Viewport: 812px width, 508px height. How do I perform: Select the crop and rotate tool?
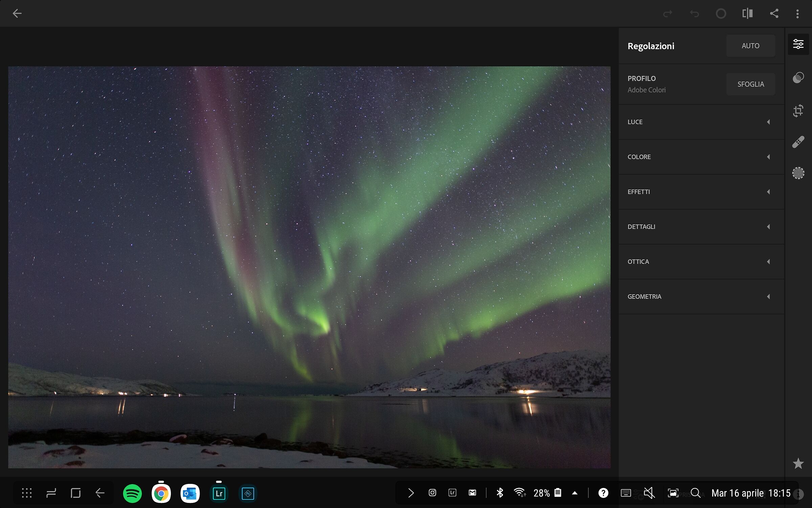pyautogui.click(x=798, y=110)
